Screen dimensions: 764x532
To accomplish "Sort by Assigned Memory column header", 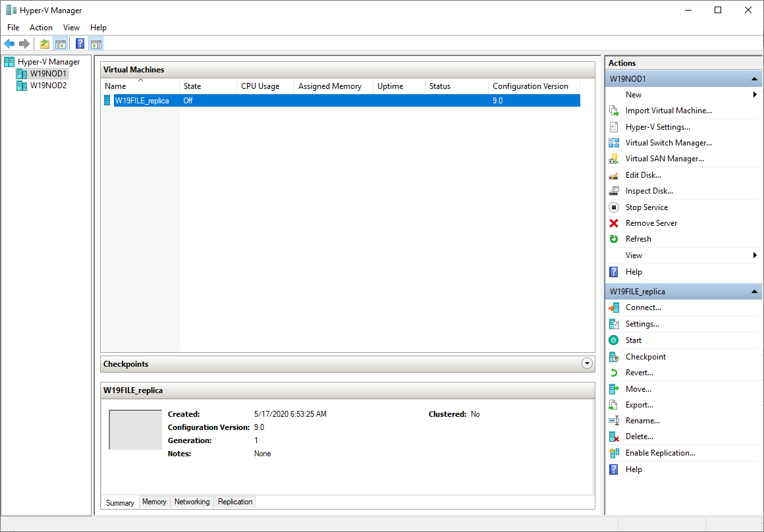I will point(334,86).
